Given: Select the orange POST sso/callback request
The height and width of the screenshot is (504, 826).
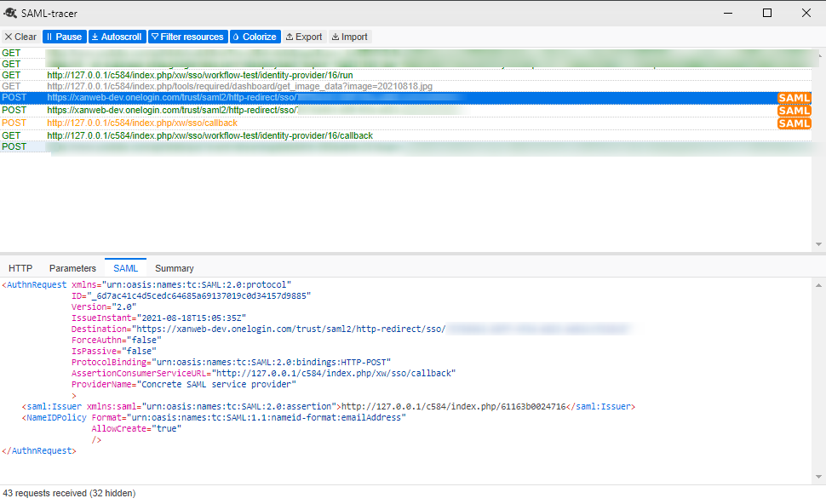Looking at the screenshot, I should [142, 123].
